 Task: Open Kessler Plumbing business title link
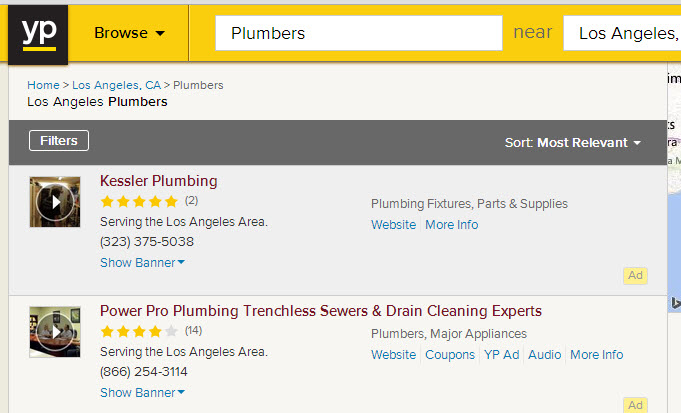pyautogui.click(x=159, y=181)
